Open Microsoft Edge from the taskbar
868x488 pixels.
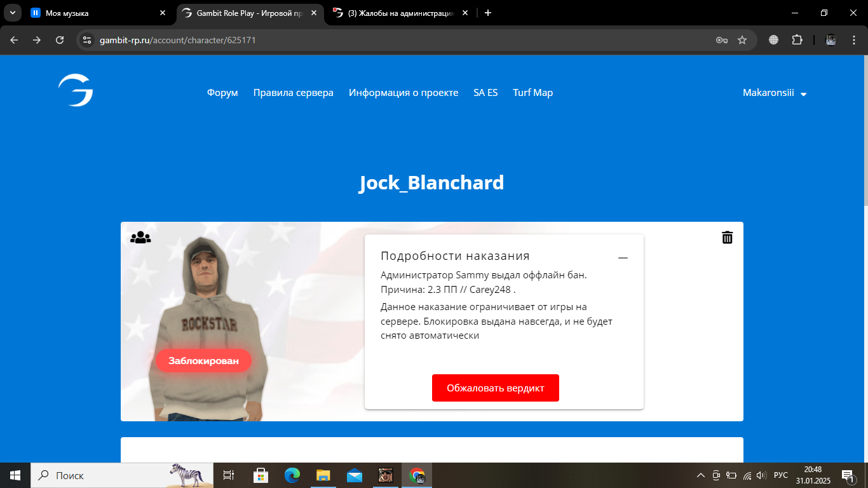[x=292, y=475]
